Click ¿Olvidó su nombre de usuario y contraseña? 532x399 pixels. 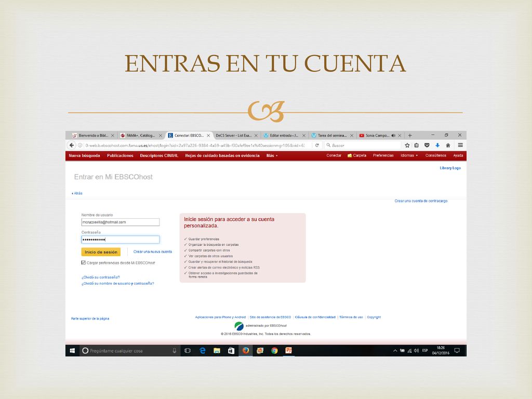coord(118,283)
